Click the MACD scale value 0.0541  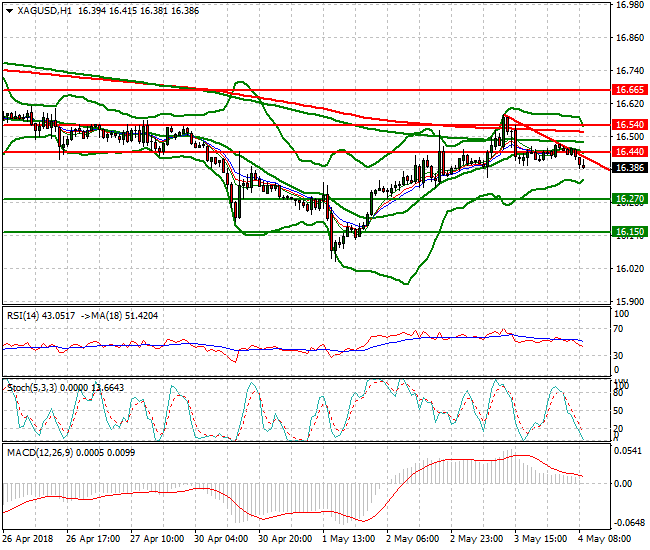coord(630,451)
